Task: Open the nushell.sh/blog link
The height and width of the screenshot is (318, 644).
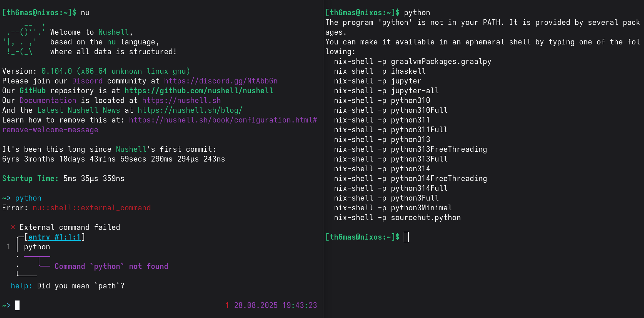Action: click(190, 110)
